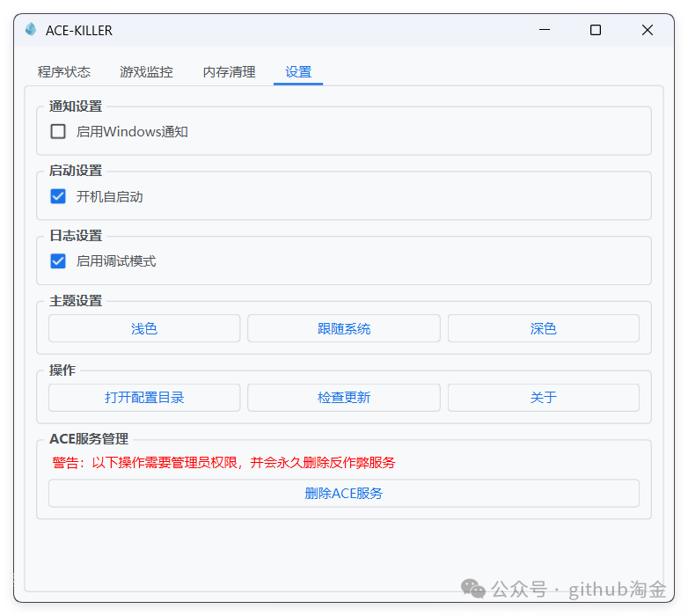
Task: Uncheck the 开机自启动 checkbox
Action: tap(58, 196)
